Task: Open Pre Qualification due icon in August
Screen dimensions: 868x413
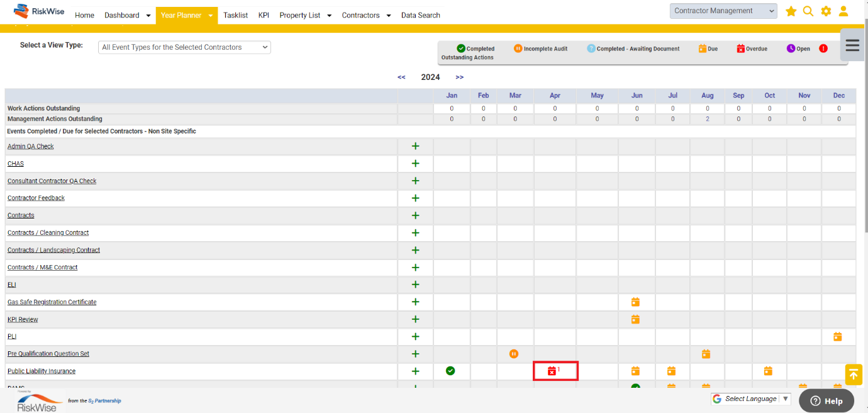Action: pos(706,354)
